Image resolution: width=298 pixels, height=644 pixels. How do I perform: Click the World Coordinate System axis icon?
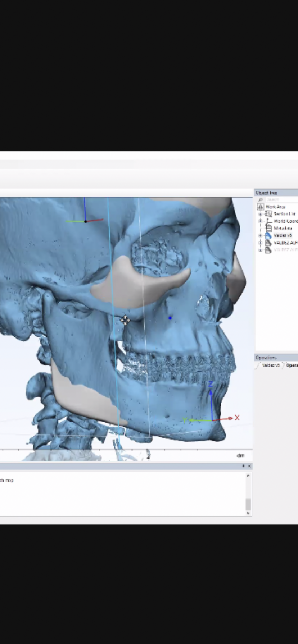pos(268,221)
